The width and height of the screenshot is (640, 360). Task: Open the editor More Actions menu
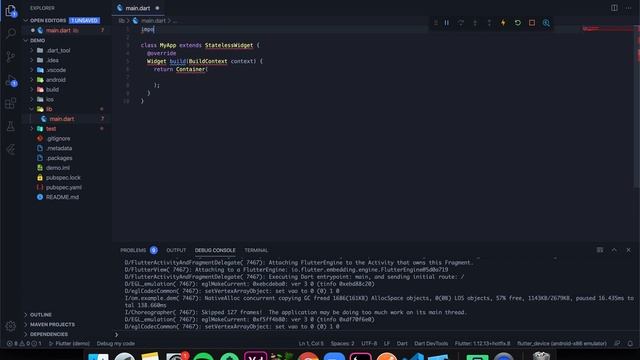click(629, 8)
